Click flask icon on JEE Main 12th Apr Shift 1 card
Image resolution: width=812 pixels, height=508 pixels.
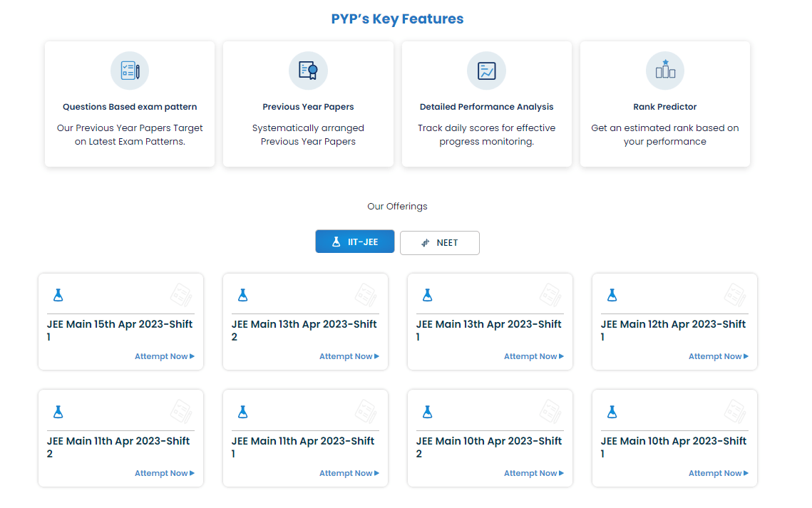click(612, 294)
